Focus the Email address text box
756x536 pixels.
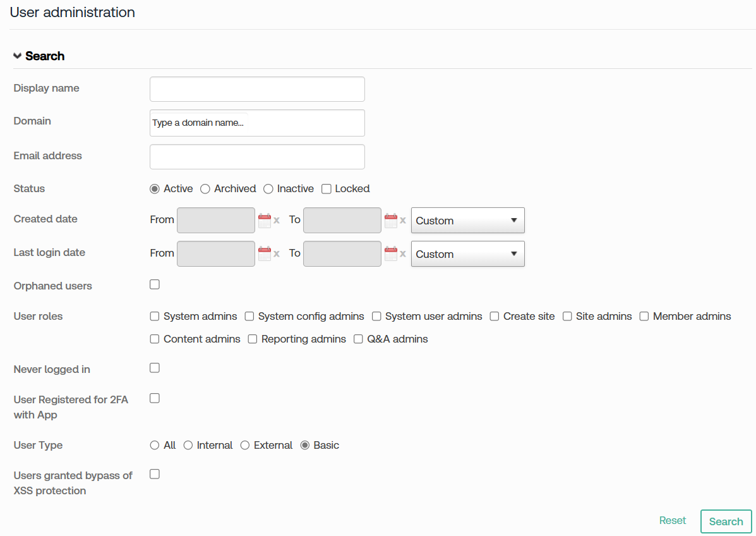257,157
